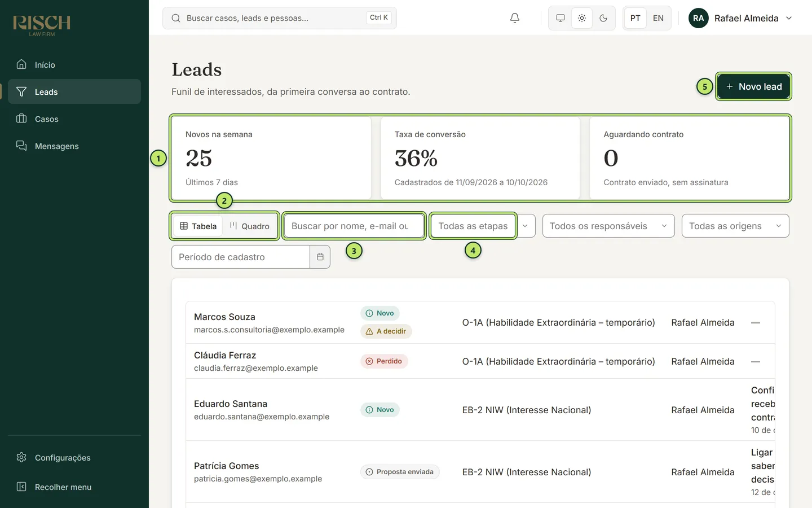Viewport: 812px width, 508px height.
Task: Click Marcos Souza's Novo status badge
Action: click(380, 313)
